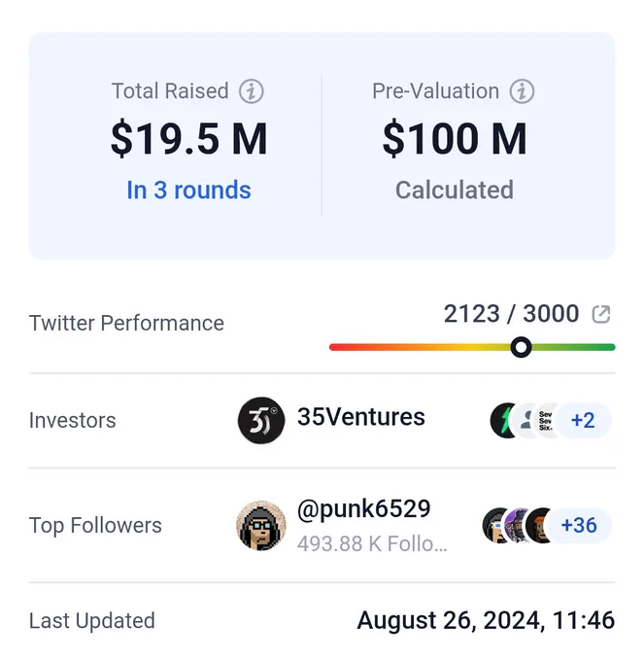Click the 35Ventures investor logo
Image resolution: width=644 pixels, height=661 pixels.
261,420
